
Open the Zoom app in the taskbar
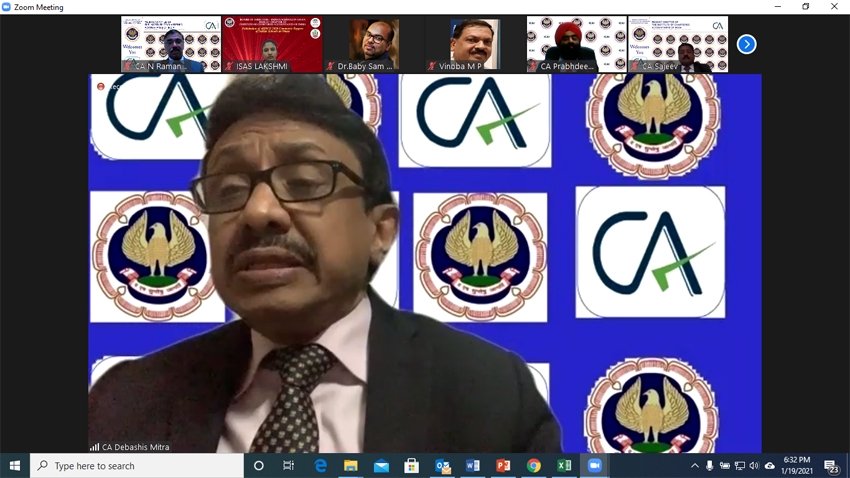(x=594, y=466)
